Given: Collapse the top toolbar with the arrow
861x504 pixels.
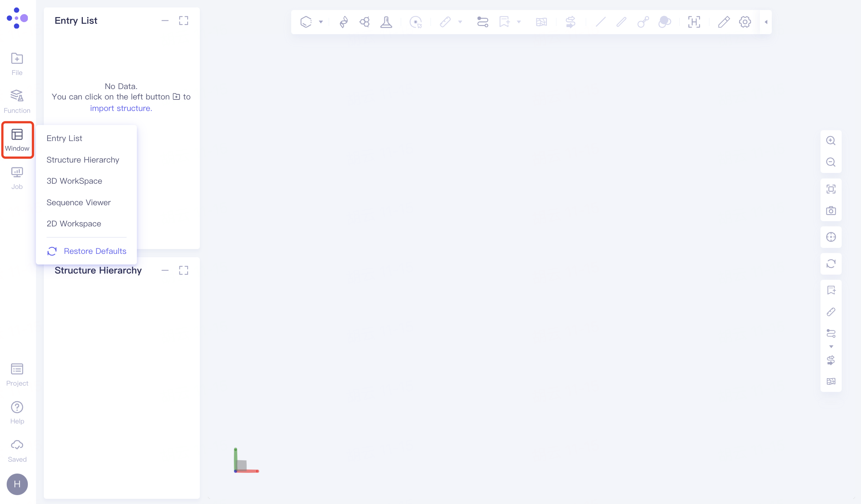Looking at the screenshot, I should 766,22.
